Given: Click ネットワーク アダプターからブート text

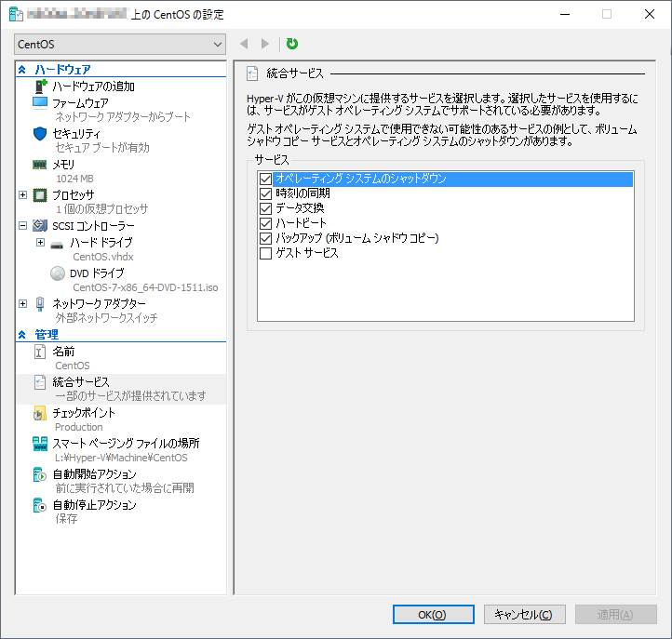Looking at the screenshot, I should pyautogui.click(x=123, y=117).
